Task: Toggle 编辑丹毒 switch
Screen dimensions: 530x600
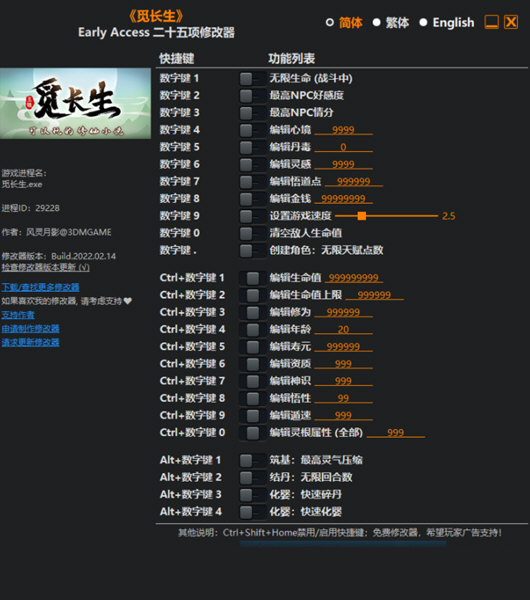Action: click(x=252, y=147)
